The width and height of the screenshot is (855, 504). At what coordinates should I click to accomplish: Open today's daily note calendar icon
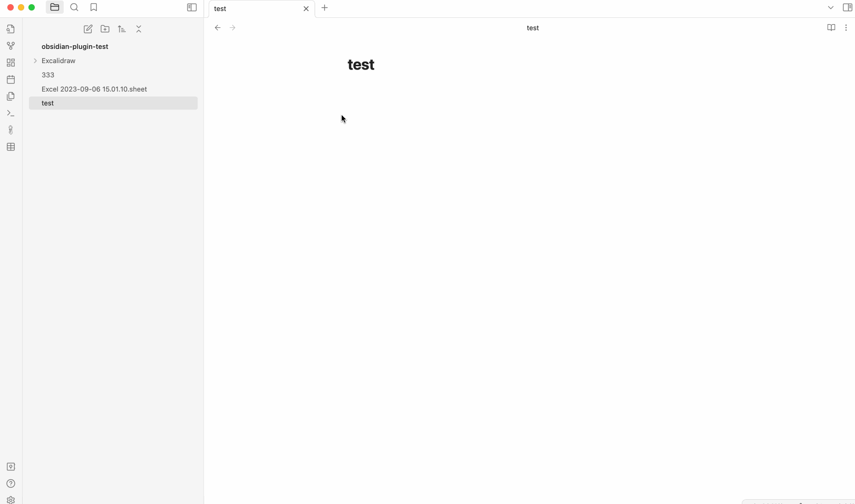tap(11, 79)
